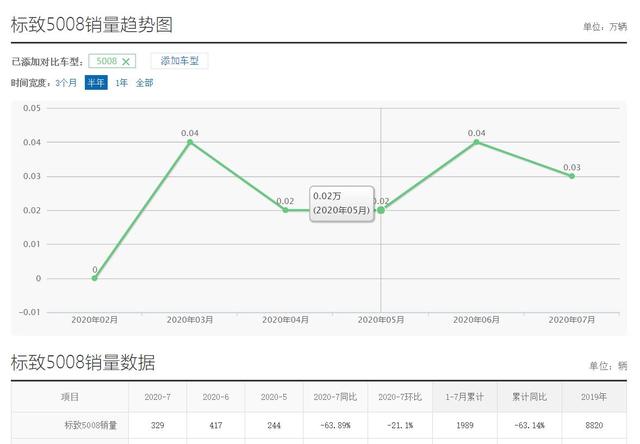Click the cell value 244
Viewport: 640px width, 444px height.
(x=274, y=425)
